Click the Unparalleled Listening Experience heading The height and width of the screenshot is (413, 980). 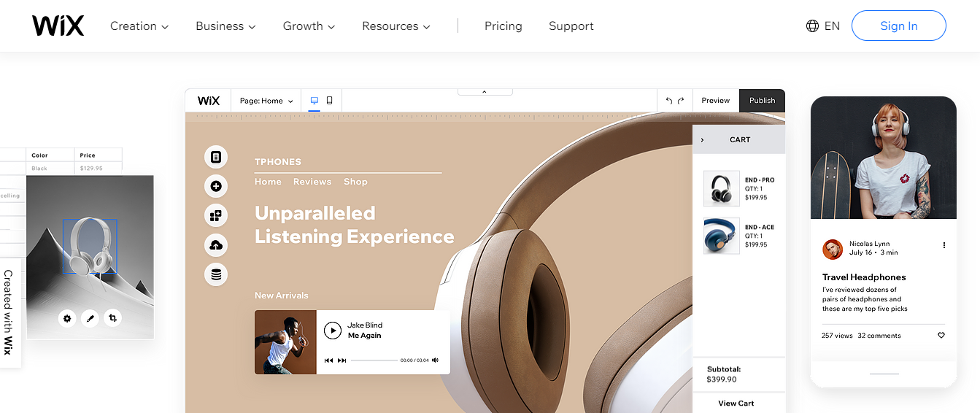pos(355,225)
